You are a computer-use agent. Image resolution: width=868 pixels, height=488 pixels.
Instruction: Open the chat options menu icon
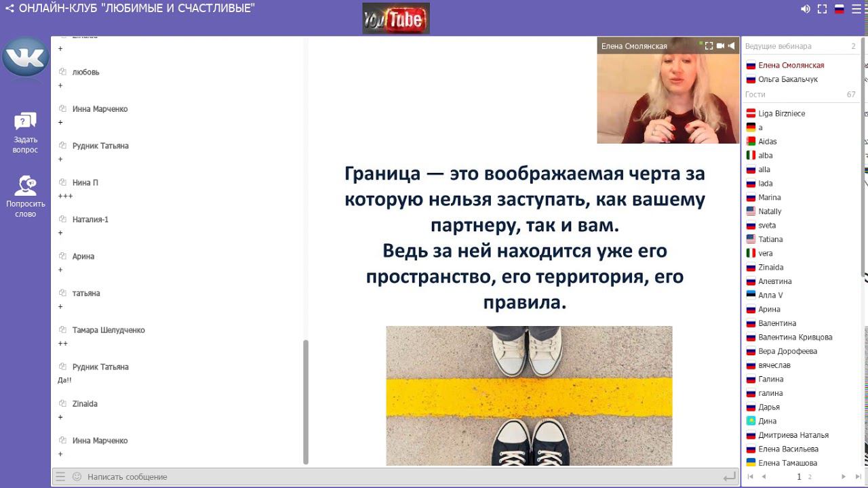tap(61, 476)
